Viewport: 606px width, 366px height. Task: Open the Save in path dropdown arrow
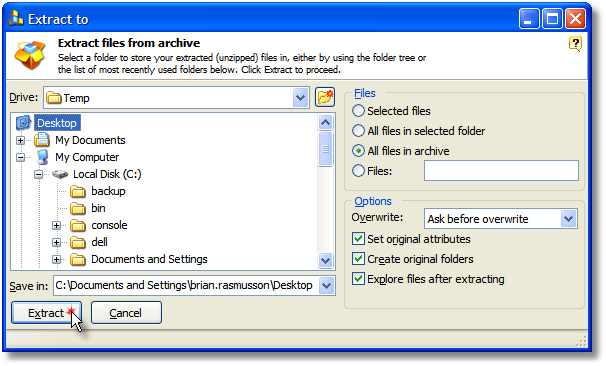[x=327, y=286]
